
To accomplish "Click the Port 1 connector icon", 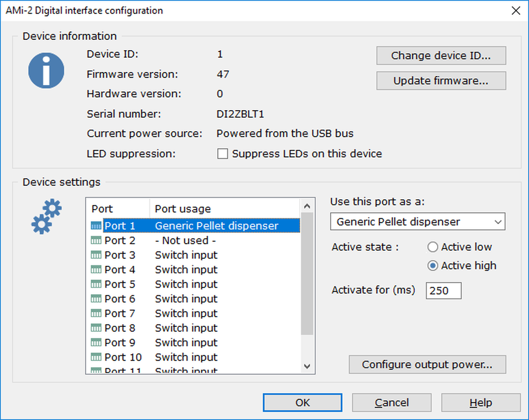I will point(96,226).
